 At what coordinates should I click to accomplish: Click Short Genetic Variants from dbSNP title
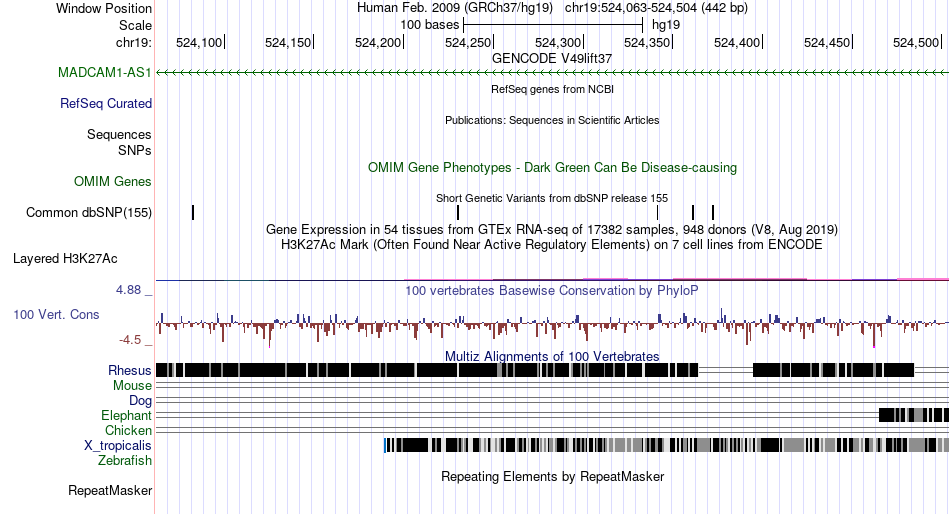pyautogui.click(x=552, y=198)
